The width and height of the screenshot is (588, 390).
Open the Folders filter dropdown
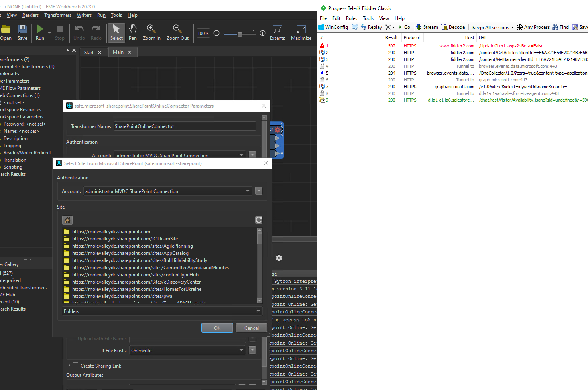162,311
